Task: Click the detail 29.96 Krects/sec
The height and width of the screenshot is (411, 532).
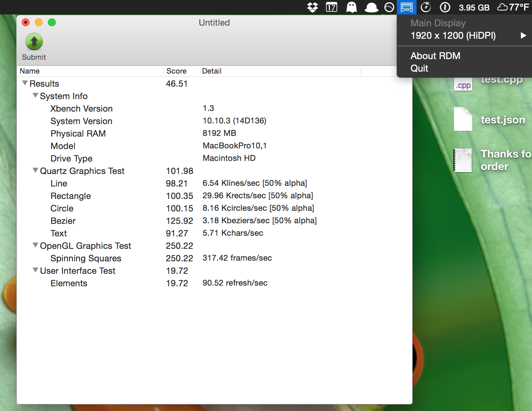Action: tap(258, 196)
